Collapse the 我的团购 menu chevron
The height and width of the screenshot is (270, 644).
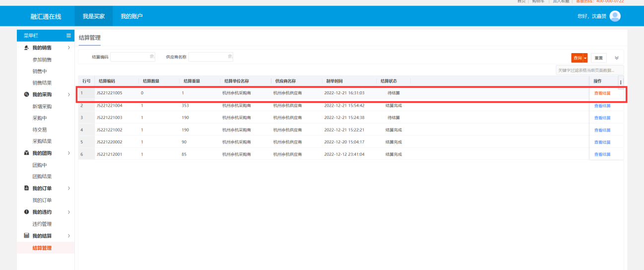click(x=69, y=153)
